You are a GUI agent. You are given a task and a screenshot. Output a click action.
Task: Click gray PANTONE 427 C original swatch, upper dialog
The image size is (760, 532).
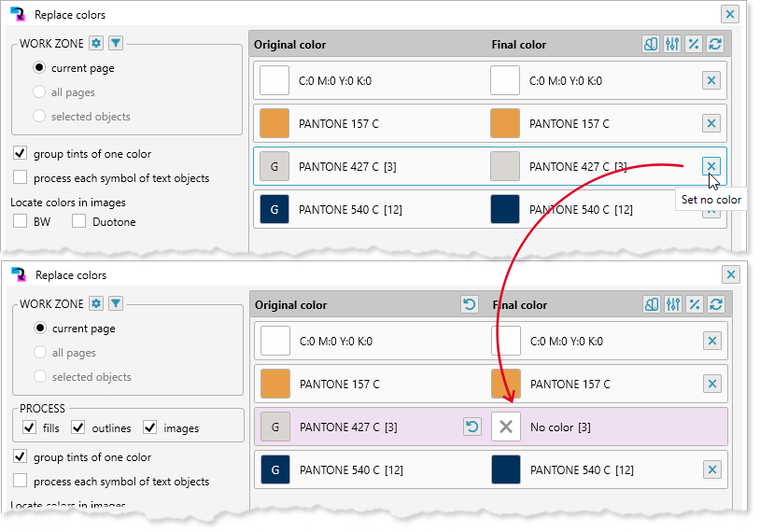coord(274,166)
